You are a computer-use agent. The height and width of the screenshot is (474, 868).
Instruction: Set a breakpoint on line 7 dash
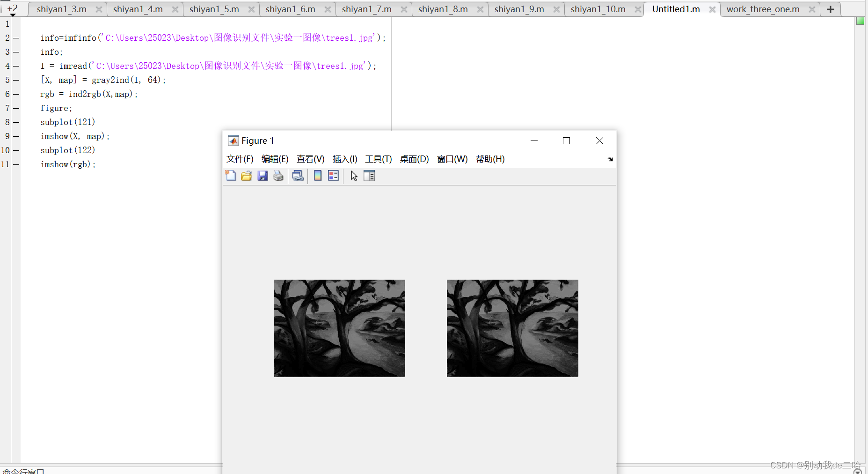click(16, 108)
